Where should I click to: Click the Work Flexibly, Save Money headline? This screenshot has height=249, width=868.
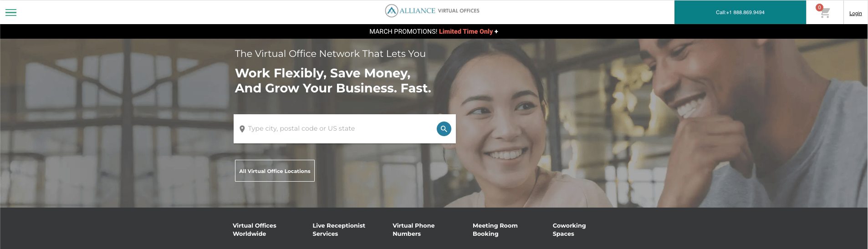pyautogui.click(x=333, y=81)
